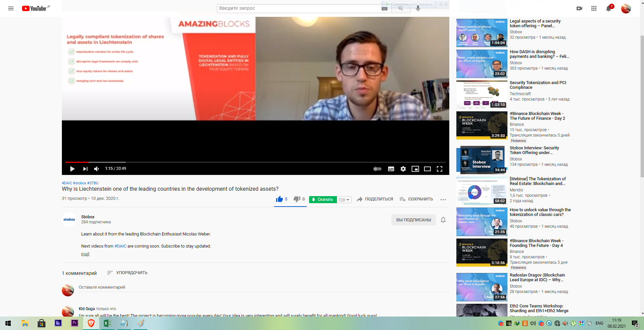Toggle channel notification bell
Image resolution: width=644 pixels, height=330 pixels.
point(443,220)
